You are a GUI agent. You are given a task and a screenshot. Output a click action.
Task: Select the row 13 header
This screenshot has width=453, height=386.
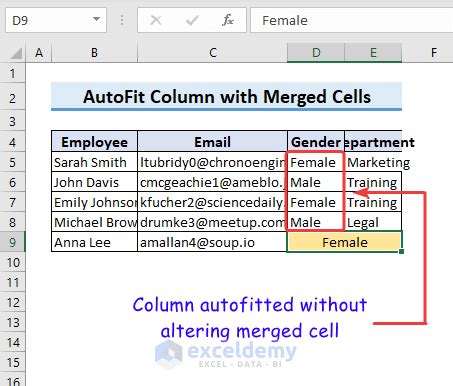tap(13, 322)
